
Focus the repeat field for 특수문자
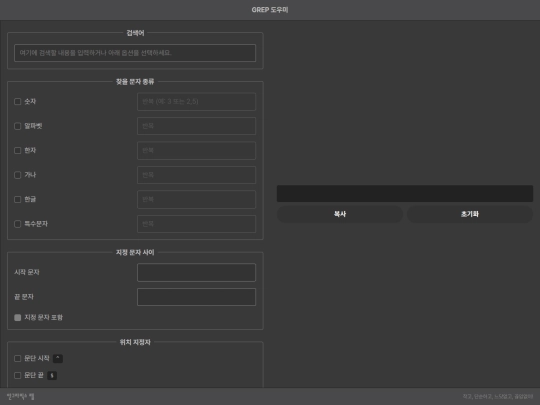196,224
